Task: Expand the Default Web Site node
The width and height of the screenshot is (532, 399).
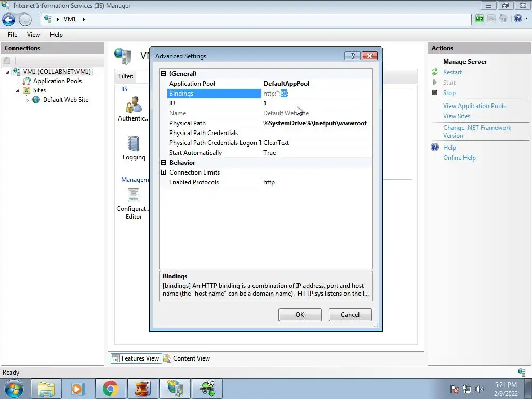Action: (x=27, y=100)
